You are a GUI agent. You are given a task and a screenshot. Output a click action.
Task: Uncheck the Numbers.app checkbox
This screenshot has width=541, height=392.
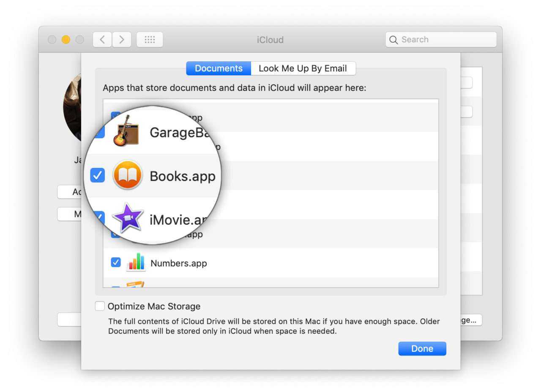pyautogui.click(x=115, y=263)
